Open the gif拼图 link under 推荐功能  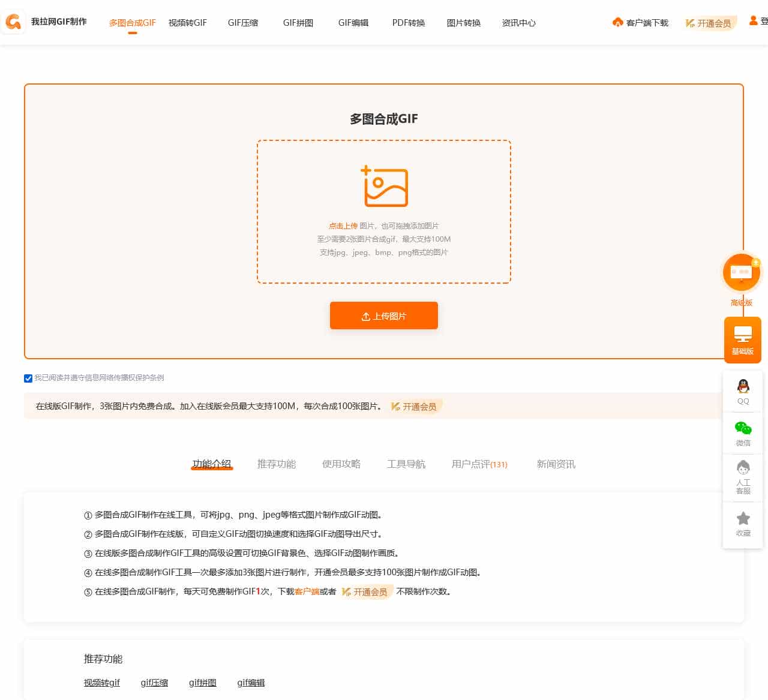202,683
